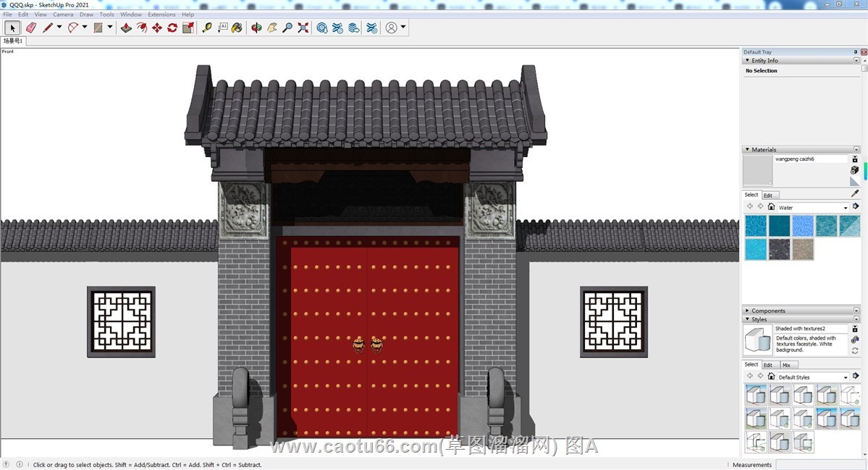Activate the Rotate tool

pyautogui.click(x=173, y=28)
